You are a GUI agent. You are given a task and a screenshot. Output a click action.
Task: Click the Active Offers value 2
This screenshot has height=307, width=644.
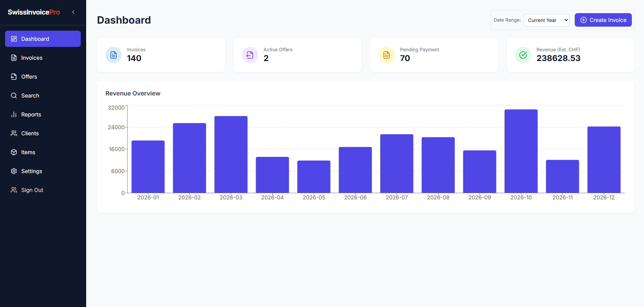266,58
